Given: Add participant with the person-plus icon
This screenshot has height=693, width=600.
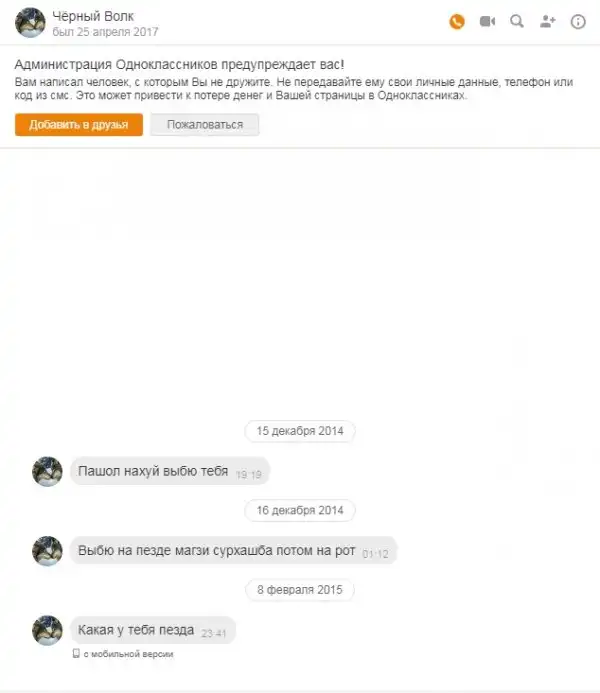Looking at the screenshot, I should click(x=547, y=21).
